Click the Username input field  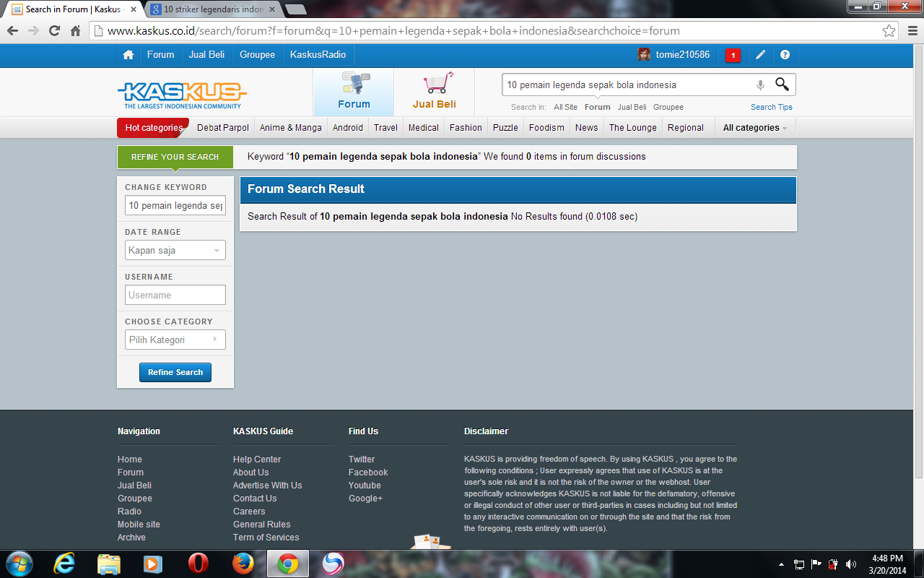click(x=175, y=295)
